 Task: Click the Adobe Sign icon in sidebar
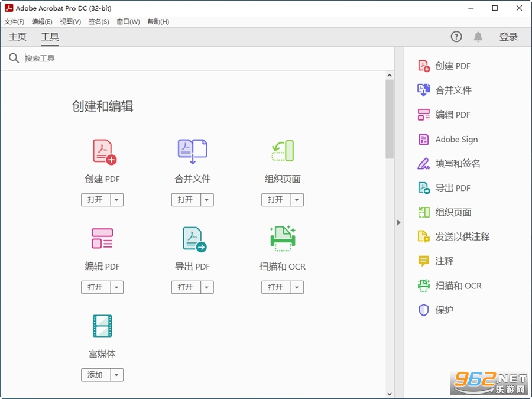click(x=424, y=139)
